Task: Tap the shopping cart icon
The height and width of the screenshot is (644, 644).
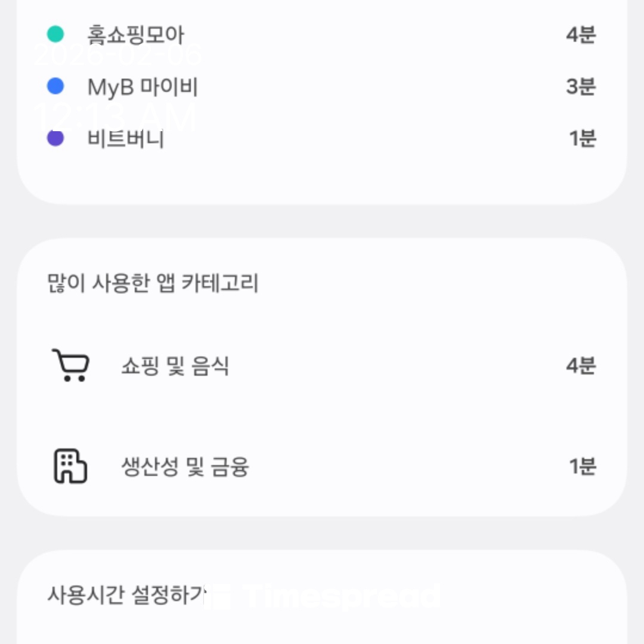Action: pos(70,365)
